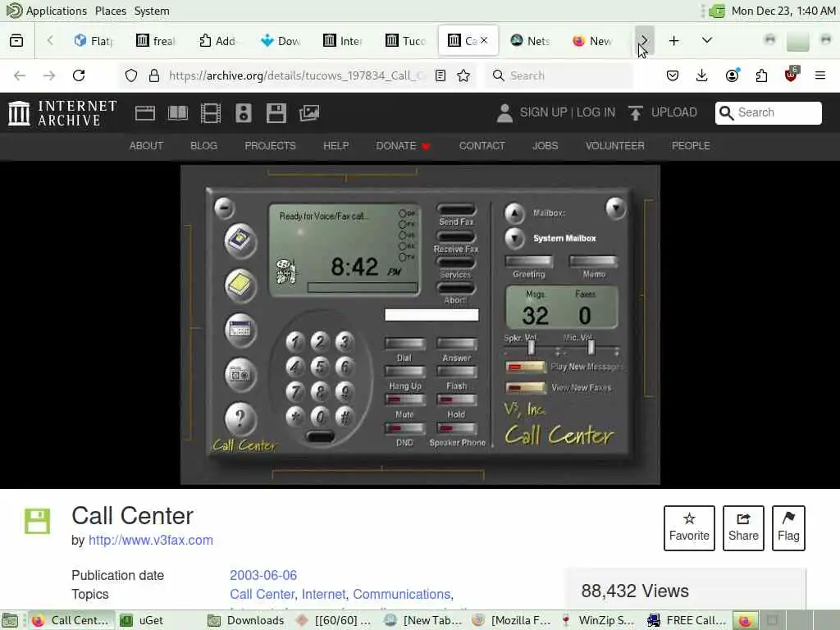Image resolution: width=840 pixels, height=630 pixels.
Task: Open the Places menu
Action: tap(111, 11)
